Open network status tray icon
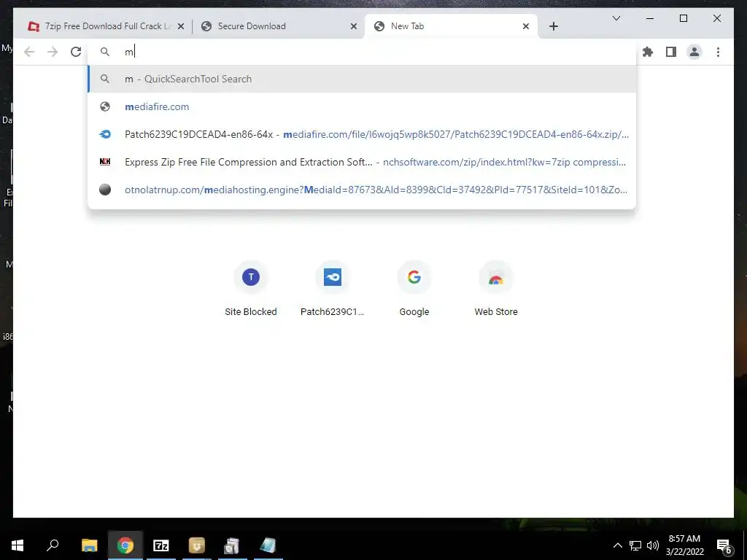The image size is (747, 560). [x=635, y=545]
